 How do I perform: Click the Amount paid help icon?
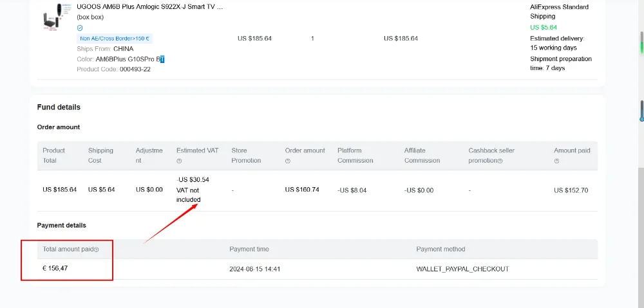[556, 161]
